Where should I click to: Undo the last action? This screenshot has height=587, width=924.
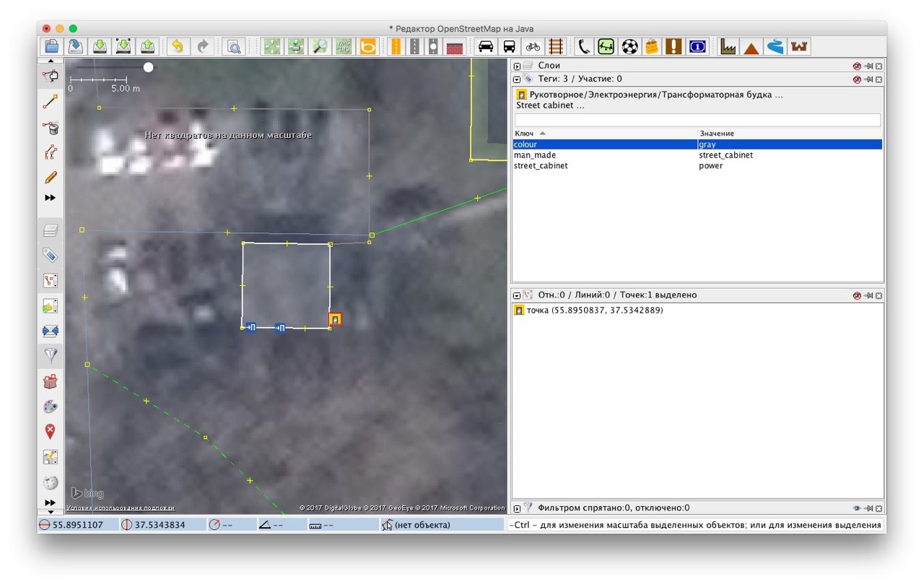tap(178, 46)
